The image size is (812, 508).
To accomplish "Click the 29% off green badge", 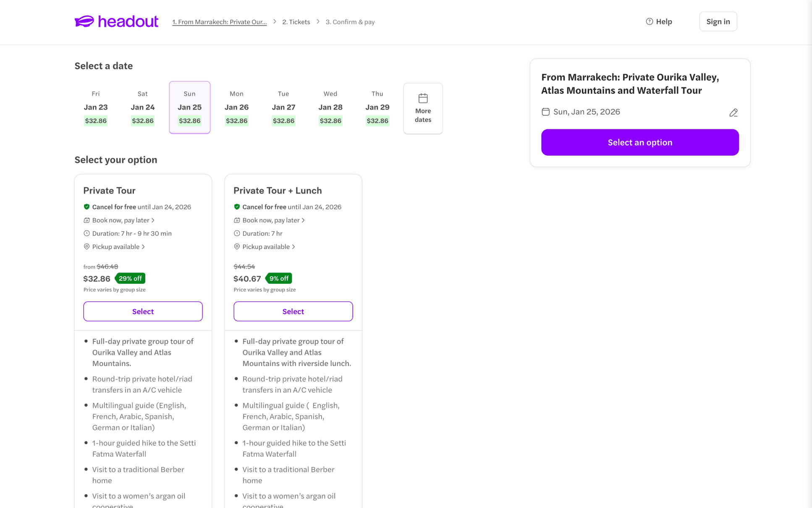I will pyautogui.click(x=130, y=278).
